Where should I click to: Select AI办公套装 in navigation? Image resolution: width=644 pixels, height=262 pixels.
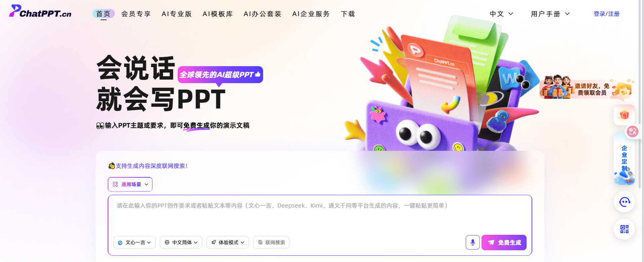262,14
